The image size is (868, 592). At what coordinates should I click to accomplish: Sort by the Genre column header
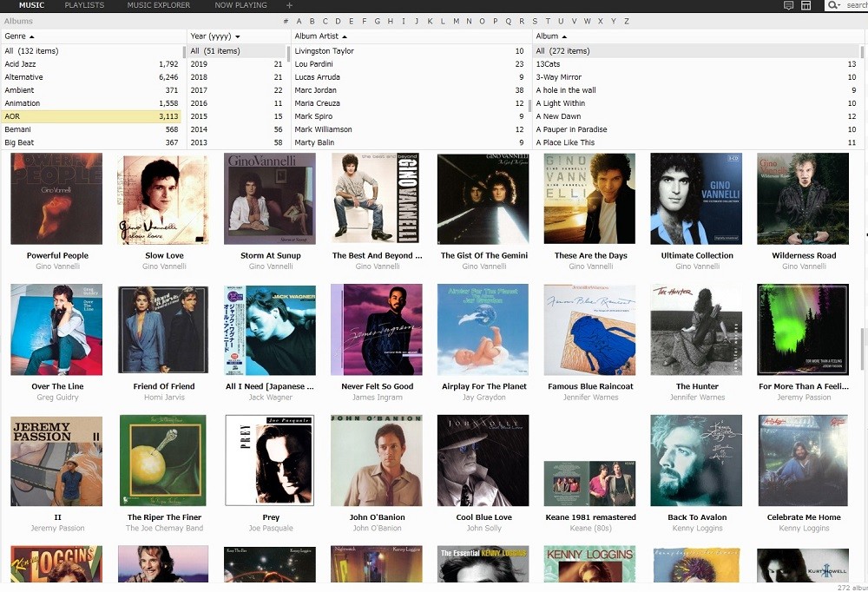point(93,36)
